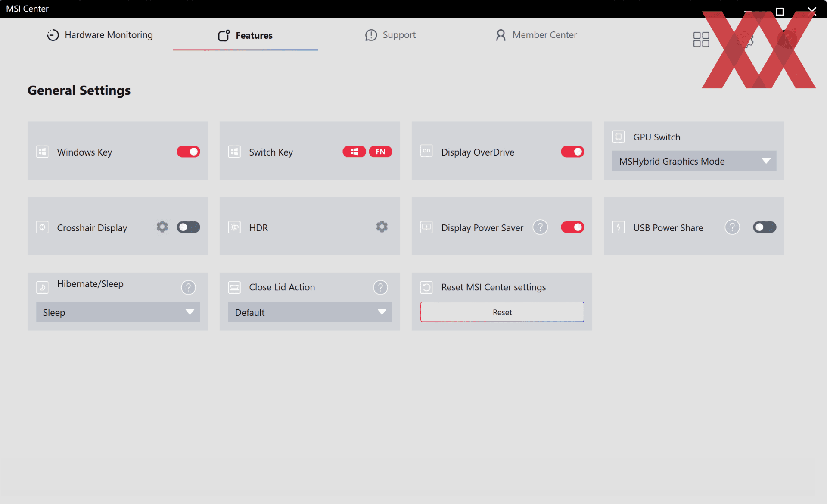Screen dimensions: 827x504
Task: Open the GPU Switch mode dropdown
Action: (x=694, y=161)
